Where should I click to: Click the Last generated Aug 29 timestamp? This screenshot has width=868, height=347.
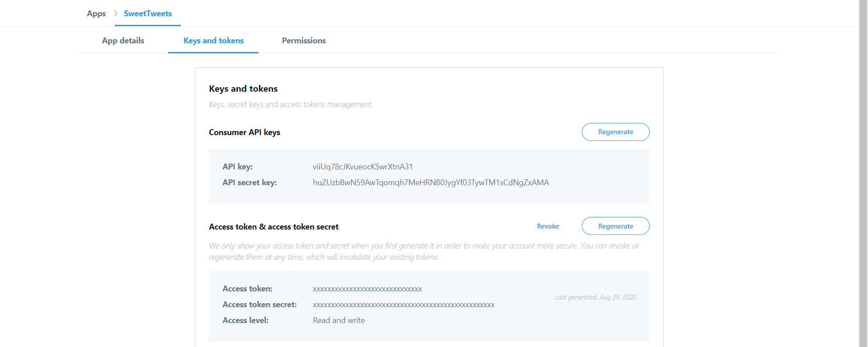pyautogui.click(x=595, y=297)
